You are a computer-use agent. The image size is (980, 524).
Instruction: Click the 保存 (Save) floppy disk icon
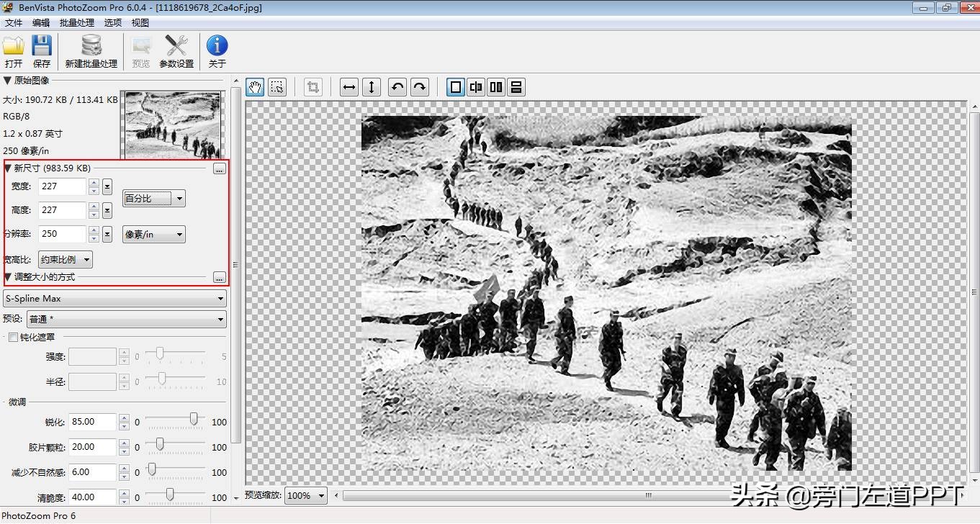pos(42,46)
